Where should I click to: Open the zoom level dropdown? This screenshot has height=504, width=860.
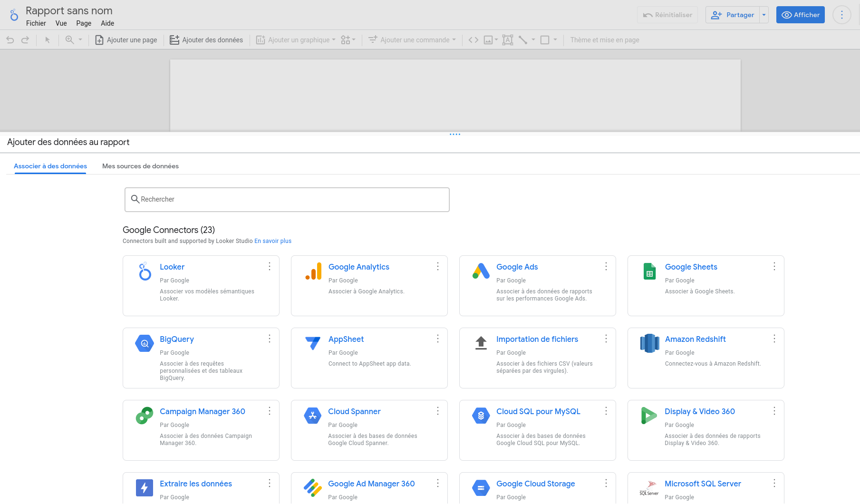click(x=80, y=40)
